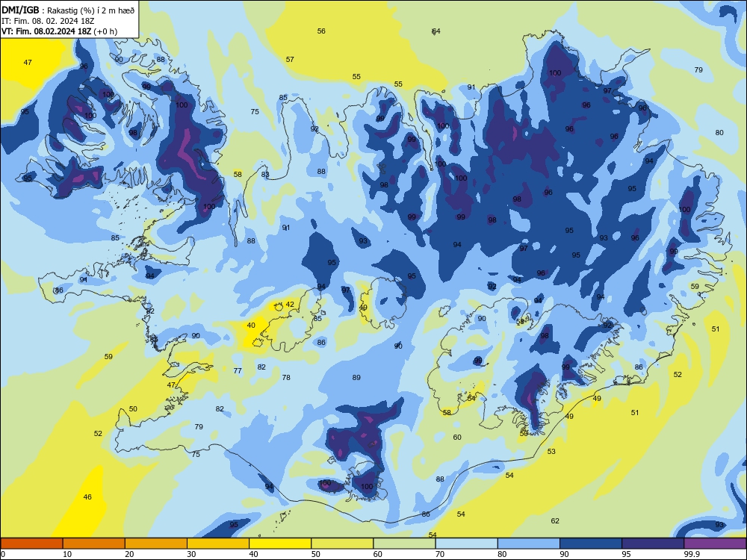Screen dimensions: 747x560
Task: Click the purple above-99.9 legend swatch
Action: (715, 544)
